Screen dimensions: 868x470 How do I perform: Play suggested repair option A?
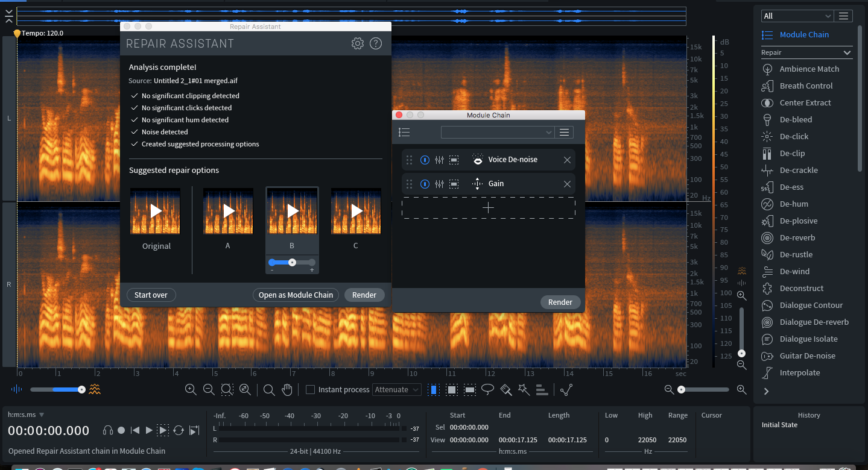coord(228,211)
